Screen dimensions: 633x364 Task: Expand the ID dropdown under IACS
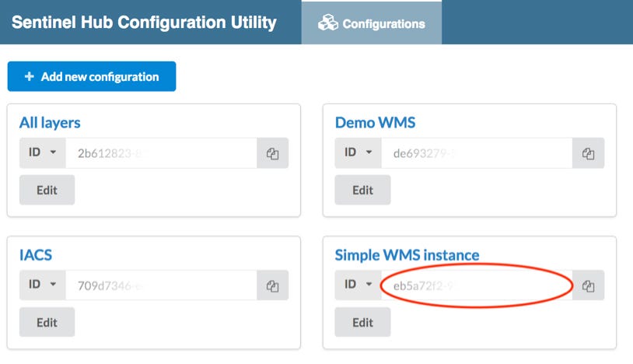[x=43, y=285]
